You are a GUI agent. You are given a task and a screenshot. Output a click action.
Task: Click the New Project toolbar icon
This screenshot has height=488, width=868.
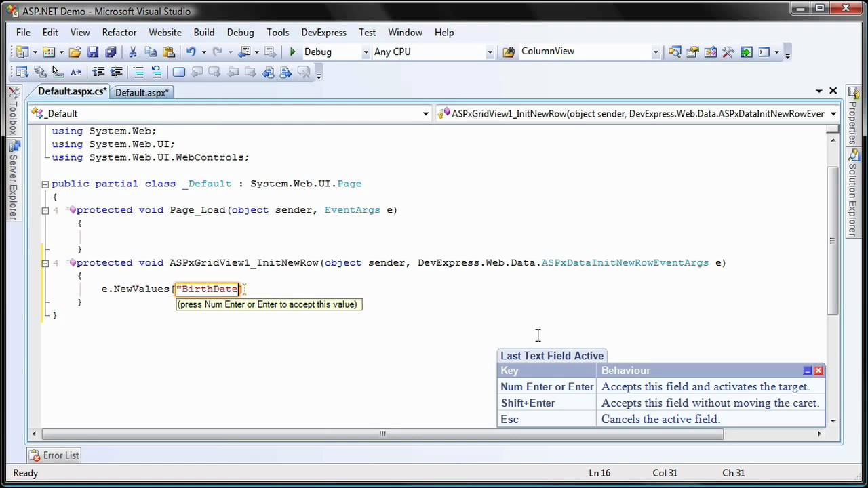pos(22,52)
